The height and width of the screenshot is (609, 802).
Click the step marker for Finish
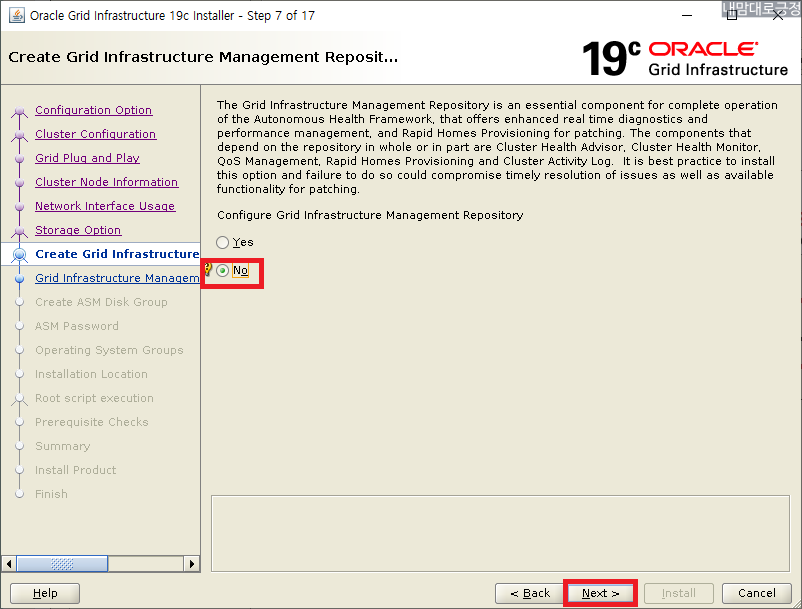(x=19, y=494)
